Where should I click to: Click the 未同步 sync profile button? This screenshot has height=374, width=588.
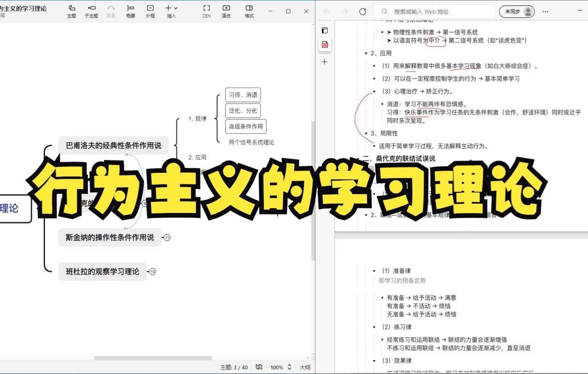tap(516, 11)
